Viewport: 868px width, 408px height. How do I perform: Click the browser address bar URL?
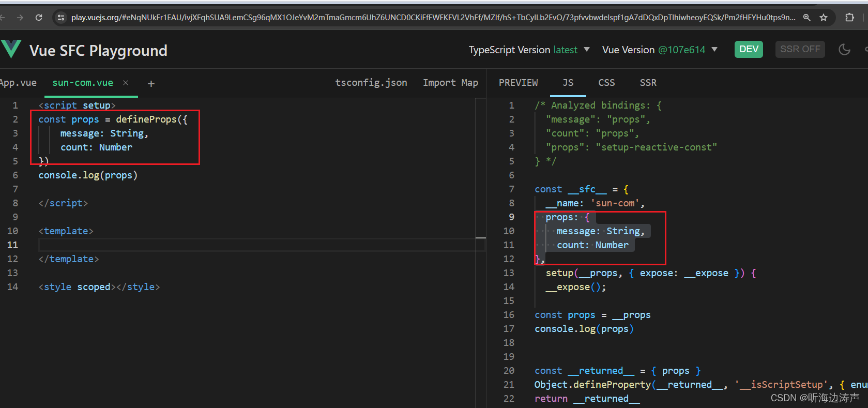433,18
